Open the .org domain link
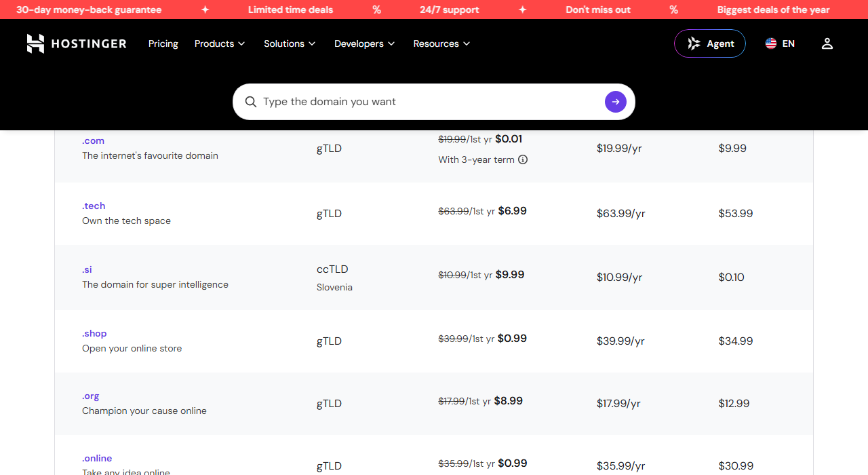The image size is (868, 475). [91, 396]
